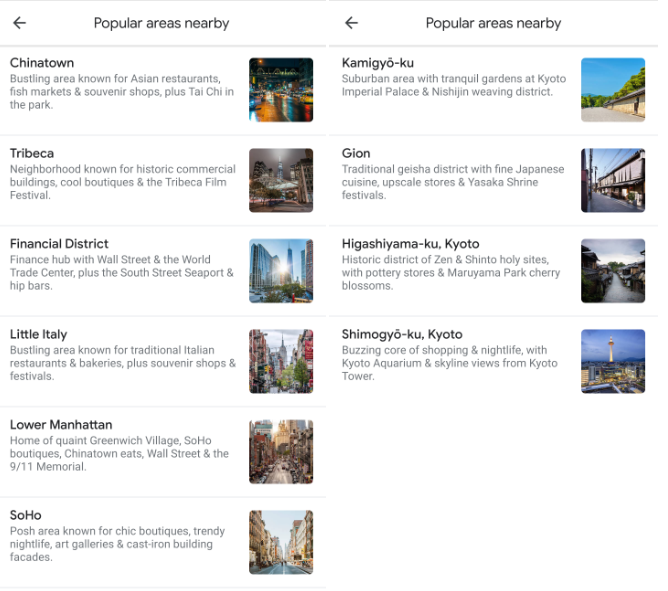Tap the Tribeca photo thumbnail
The height and width of the screenshot is (591, 668).
(281, 180)
